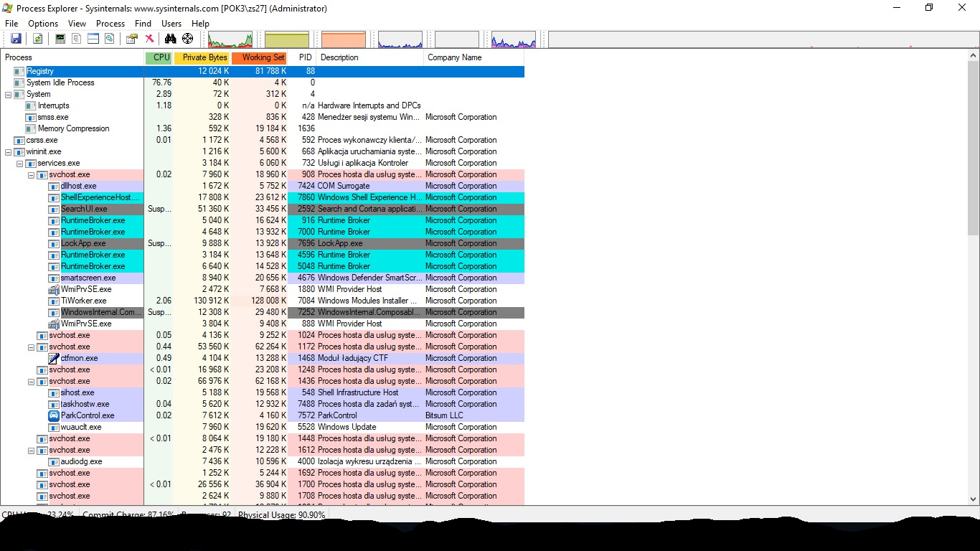Click the Process Explorer title bar app icon
Image resolution: width=980 pixels, height=551 pixels.
point(8,8)
